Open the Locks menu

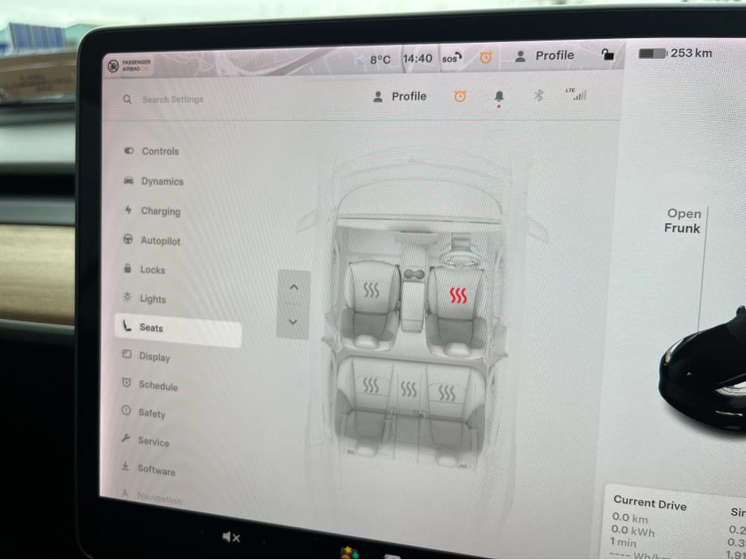click(152, 270)
